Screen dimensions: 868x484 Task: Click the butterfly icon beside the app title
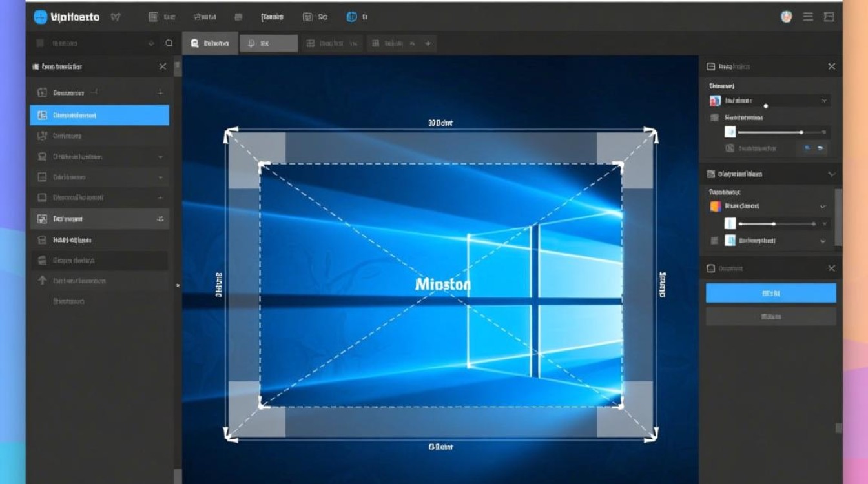117,17
